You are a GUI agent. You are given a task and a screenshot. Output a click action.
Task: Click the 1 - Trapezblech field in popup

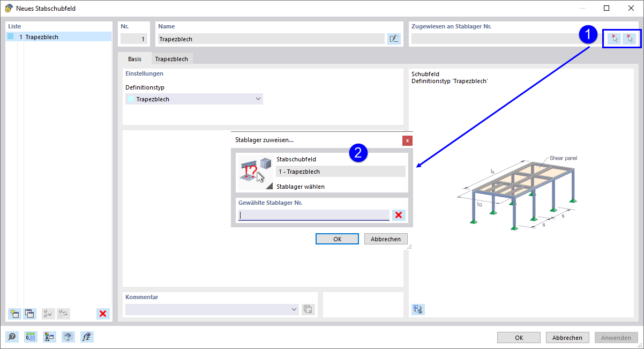pyautogui.click(x=341, y=172)
